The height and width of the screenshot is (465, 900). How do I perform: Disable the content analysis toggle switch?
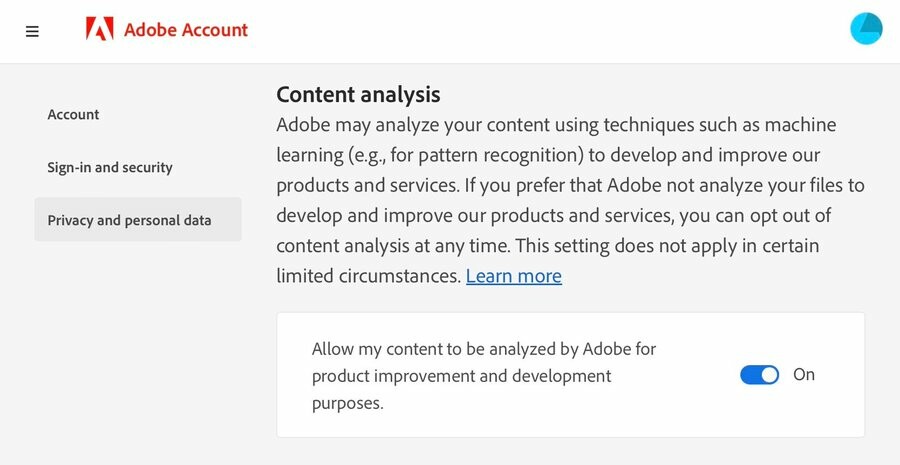tap(759, 375)
